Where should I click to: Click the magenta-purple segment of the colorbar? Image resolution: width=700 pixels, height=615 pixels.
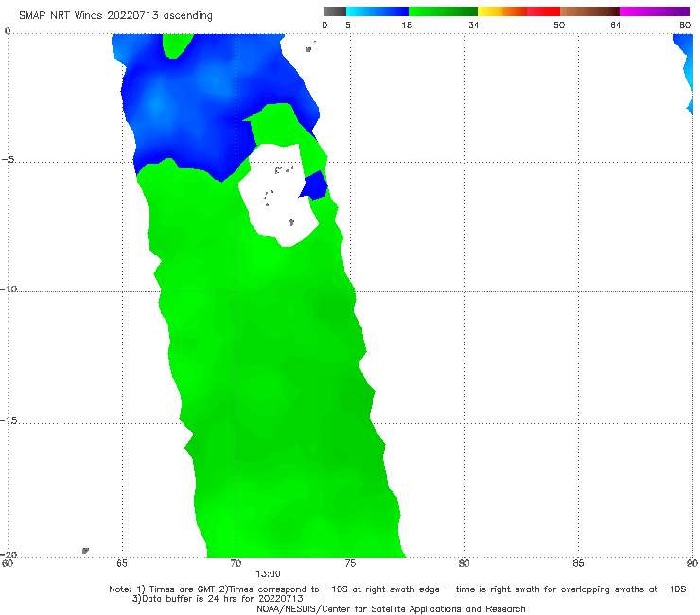point(655,11)
